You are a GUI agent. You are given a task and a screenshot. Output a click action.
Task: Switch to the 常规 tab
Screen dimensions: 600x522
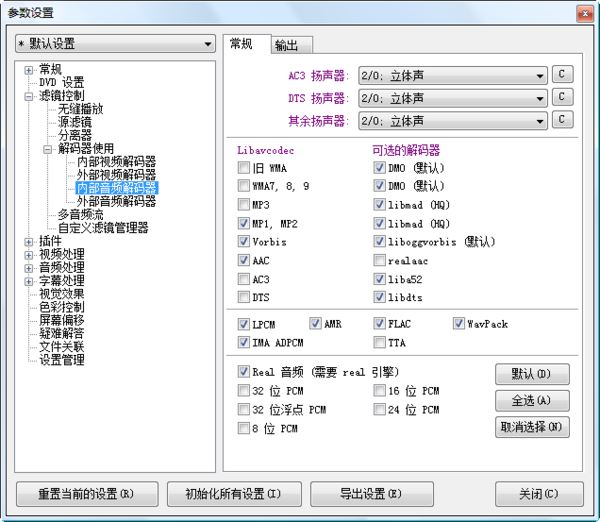[x=245, y=44]
